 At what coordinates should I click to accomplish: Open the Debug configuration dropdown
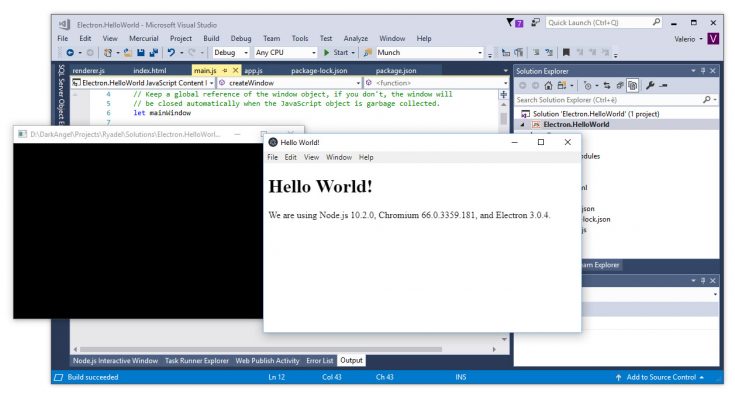(x=246, y=53)
